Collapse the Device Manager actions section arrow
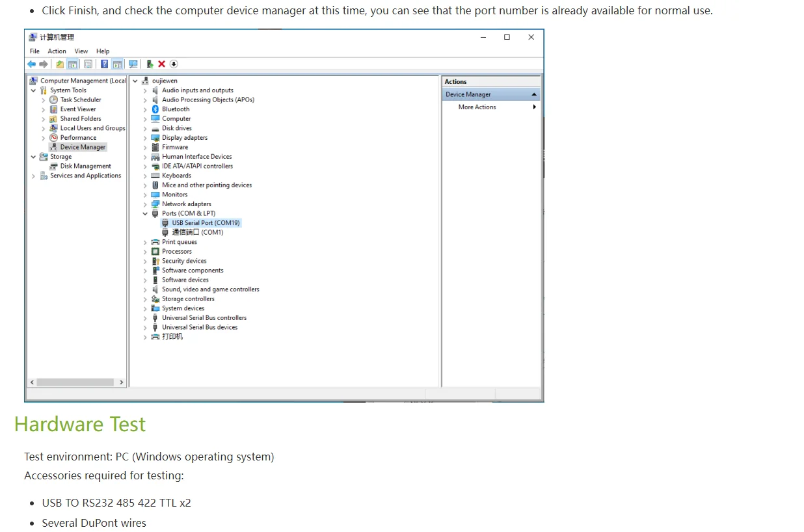This screenshot has width=804, height=532. (x=534, y=94)
